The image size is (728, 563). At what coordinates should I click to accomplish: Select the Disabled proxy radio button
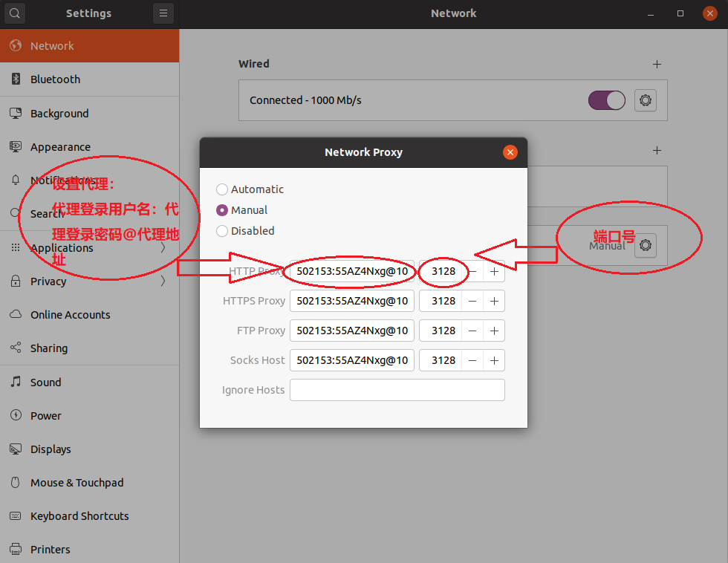(222, 231)
